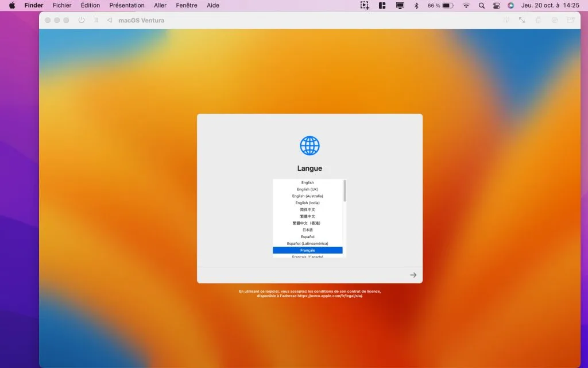Open the disc drive icon in VM toolbar
The width and height of the screenshot is (588, 368).
coord(554,20)
